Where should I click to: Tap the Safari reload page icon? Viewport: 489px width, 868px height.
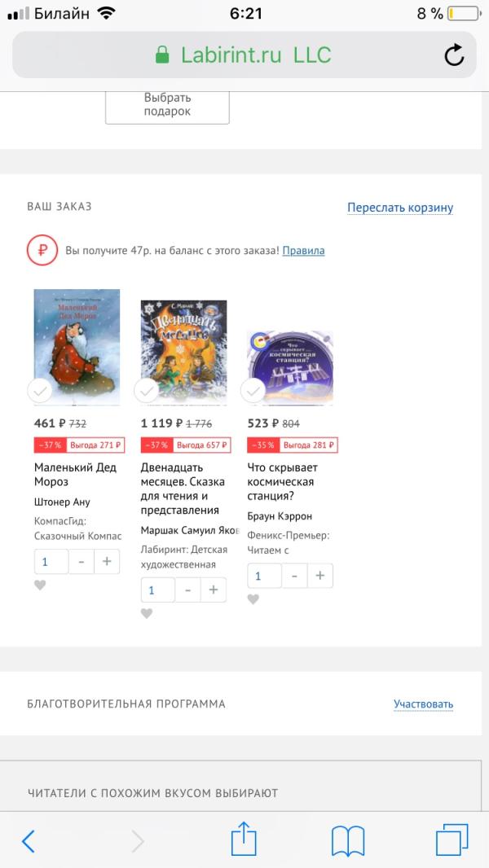[454, 55]
